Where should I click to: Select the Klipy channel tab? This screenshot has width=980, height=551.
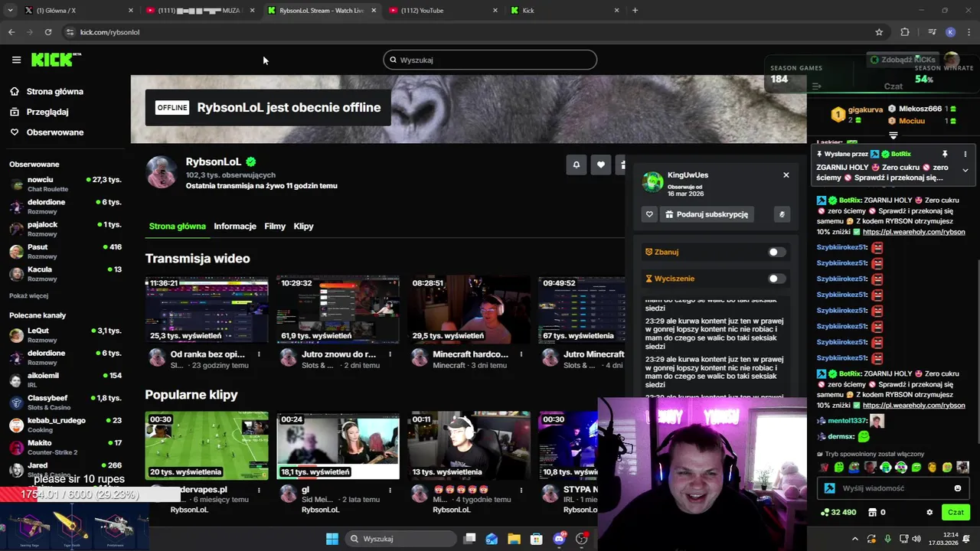pos(303,227)
